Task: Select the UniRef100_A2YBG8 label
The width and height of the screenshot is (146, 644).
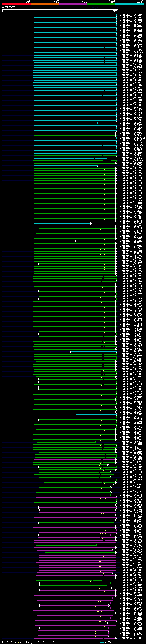Action: 131,77
